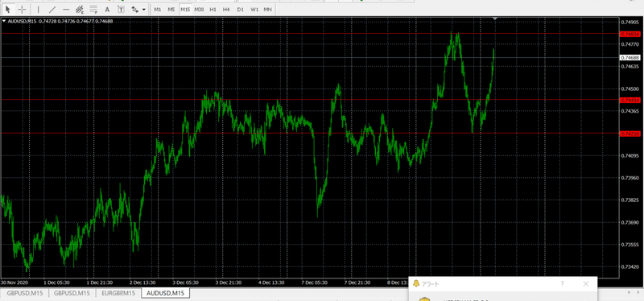This screenshot has width=644, height=301.
Task: Click the 30 Nov 2020 date label
Action: [14, 282]
